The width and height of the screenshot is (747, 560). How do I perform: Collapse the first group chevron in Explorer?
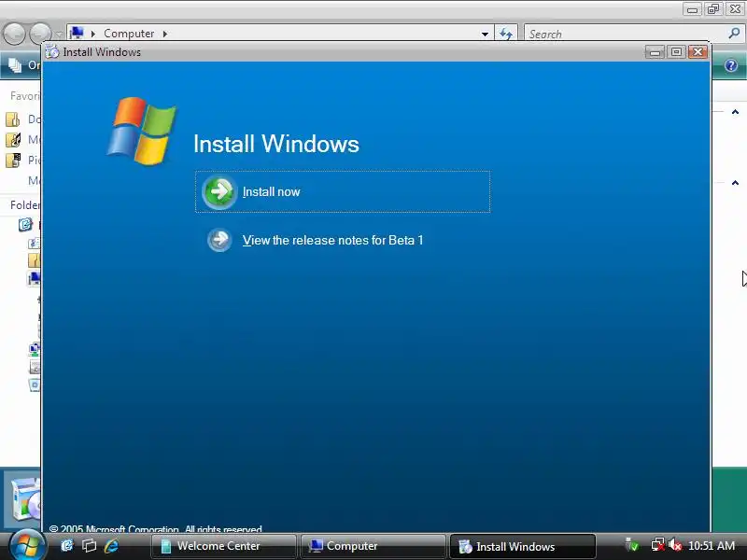tap(735, 112)
